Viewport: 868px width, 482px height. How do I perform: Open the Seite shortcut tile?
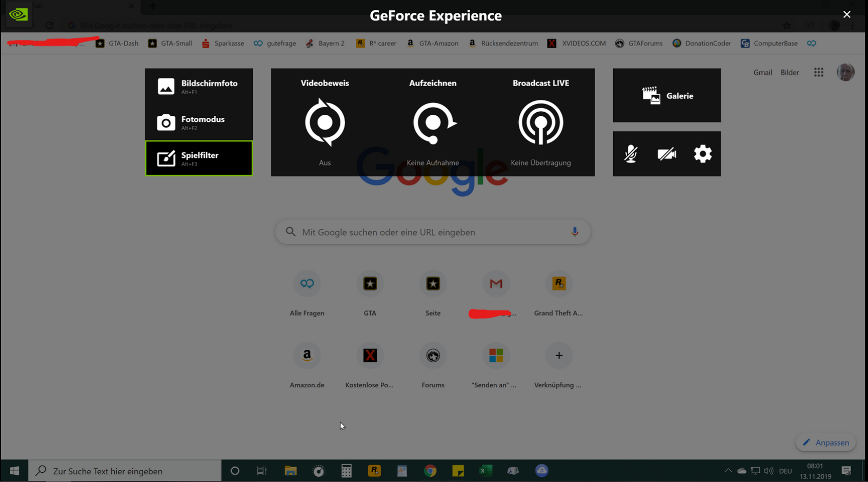pyautogui.click(x=433, y=294)
